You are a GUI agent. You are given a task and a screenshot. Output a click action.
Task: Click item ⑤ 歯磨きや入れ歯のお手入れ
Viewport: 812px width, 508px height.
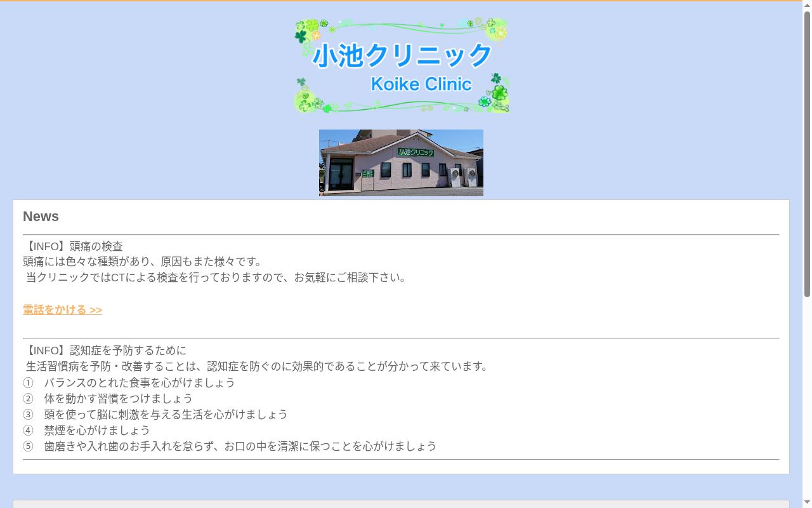tap(230, 446)
